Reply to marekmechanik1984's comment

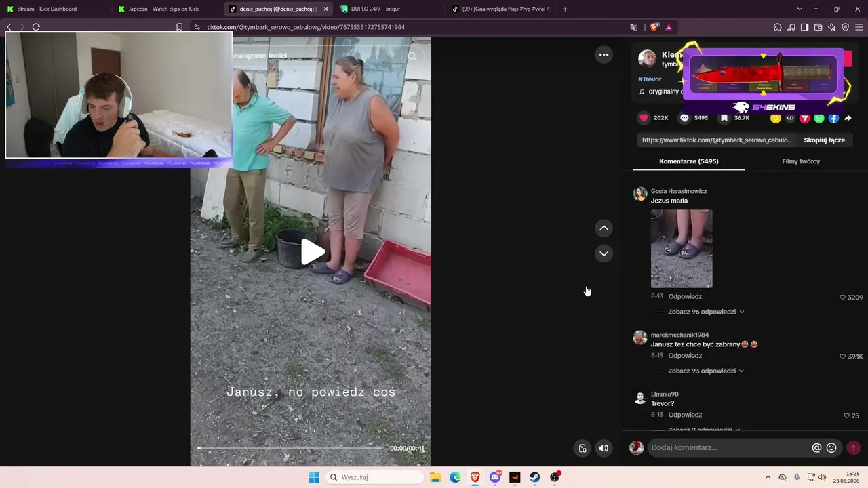[x=685, y=356]
